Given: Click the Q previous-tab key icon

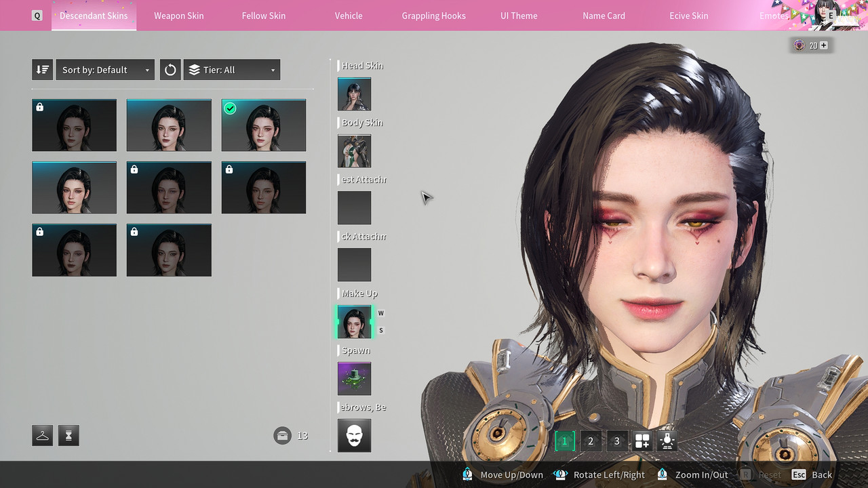Looking at the screenshot, I should pyautogui.click(x=37, y=16).
